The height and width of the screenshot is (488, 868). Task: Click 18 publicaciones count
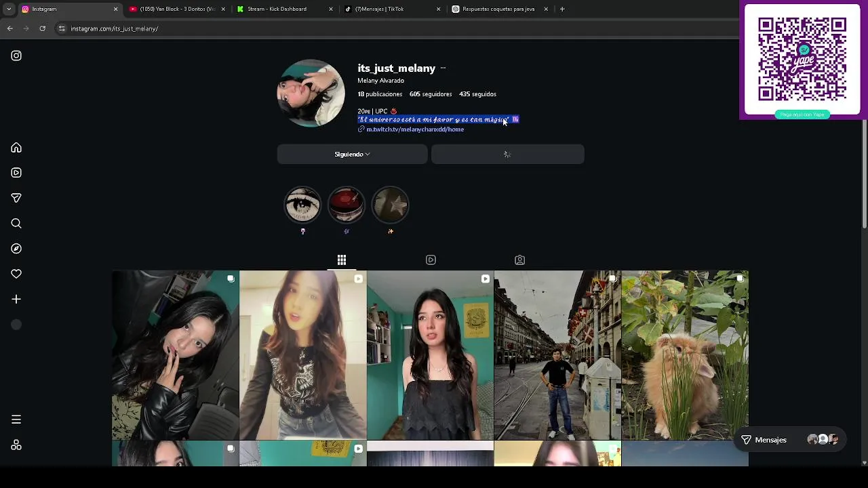tap(380, 94)
